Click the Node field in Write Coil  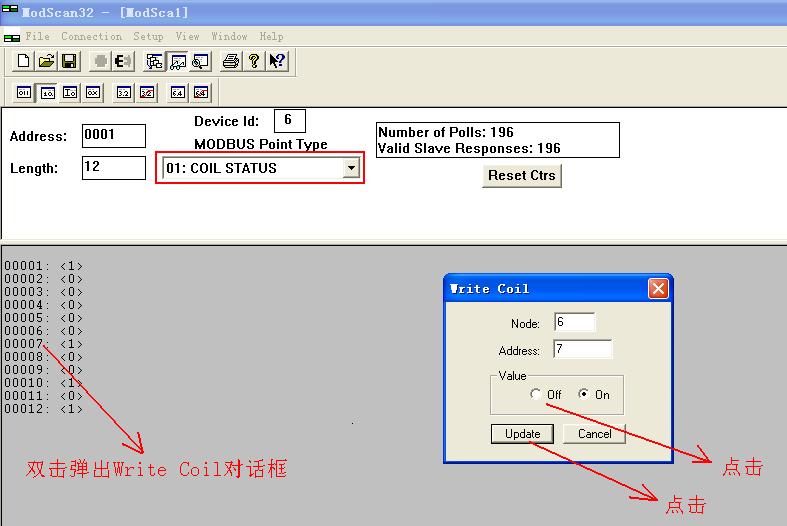click(575, 322)
